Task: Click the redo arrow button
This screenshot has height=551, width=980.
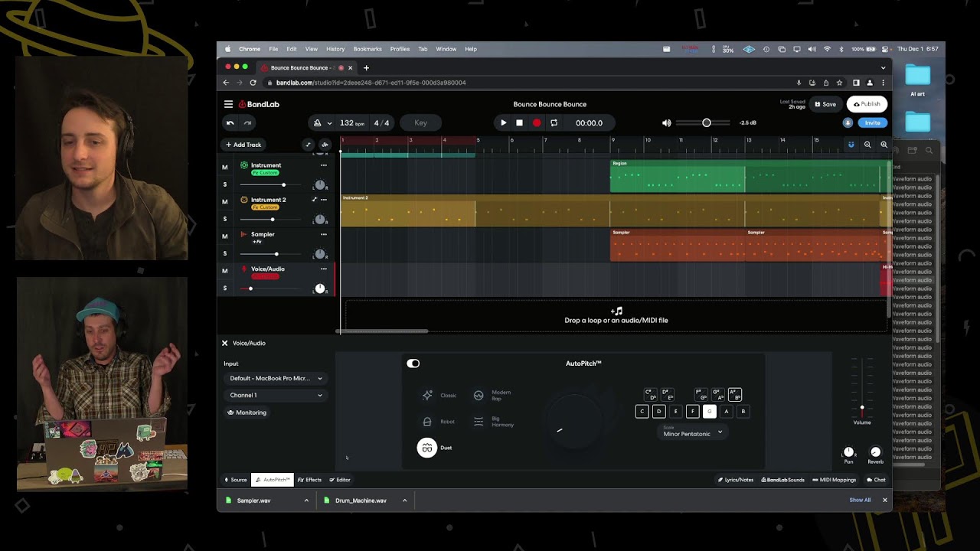Action: click(247, 122)
